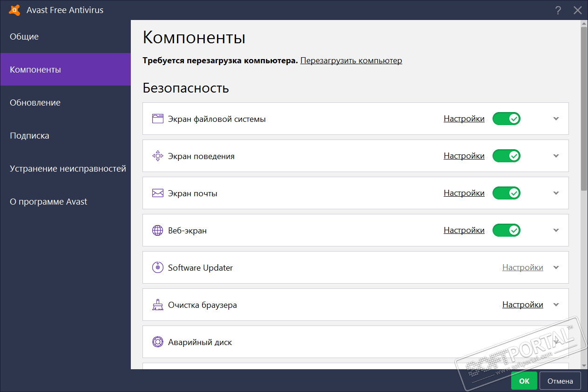Open Устранение неисправностей section
The width and height of the screenshot is (588, 392).
click(x=66, y=169)
